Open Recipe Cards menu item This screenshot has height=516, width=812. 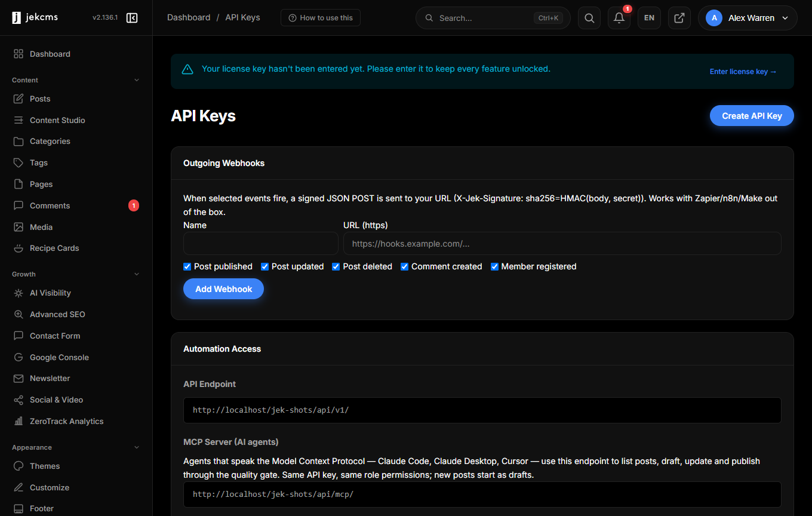tap(76, 248)
